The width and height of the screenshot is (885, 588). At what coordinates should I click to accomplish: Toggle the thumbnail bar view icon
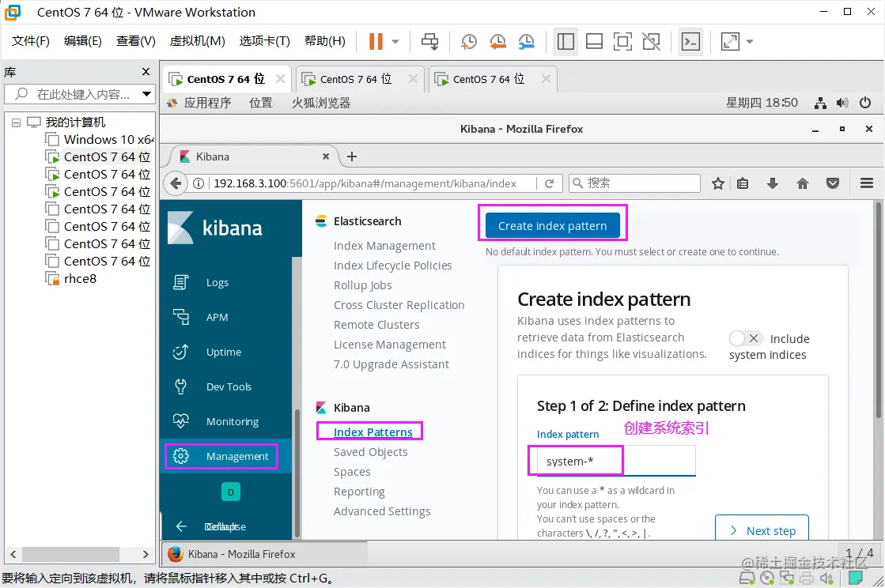(594, 41)
